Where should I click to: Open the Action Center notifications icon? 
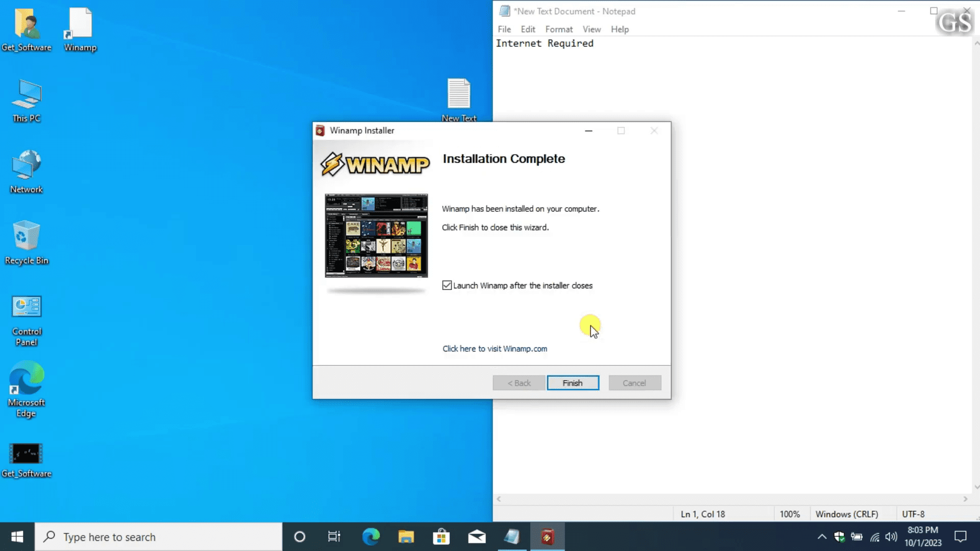coord(961,537)
